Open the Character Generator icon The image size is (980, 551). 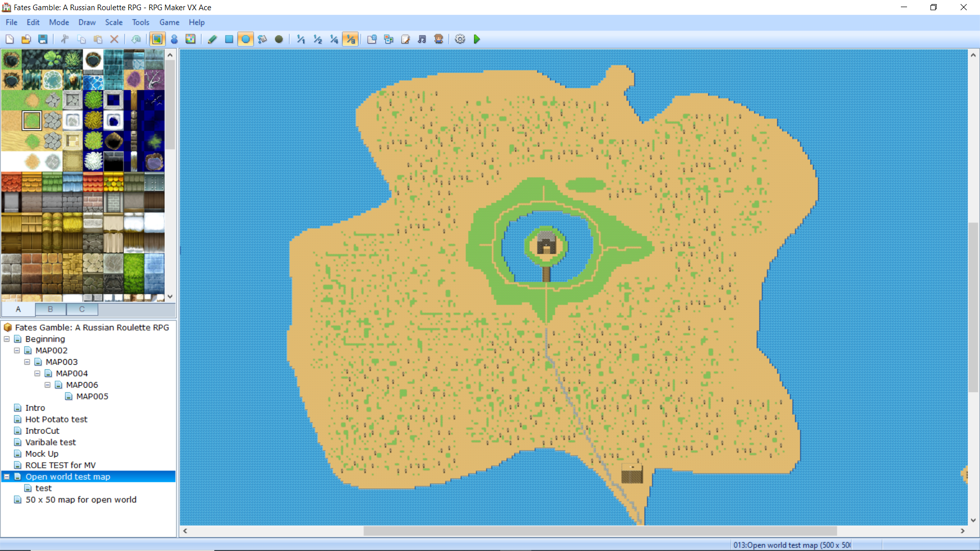coord(438,39)
